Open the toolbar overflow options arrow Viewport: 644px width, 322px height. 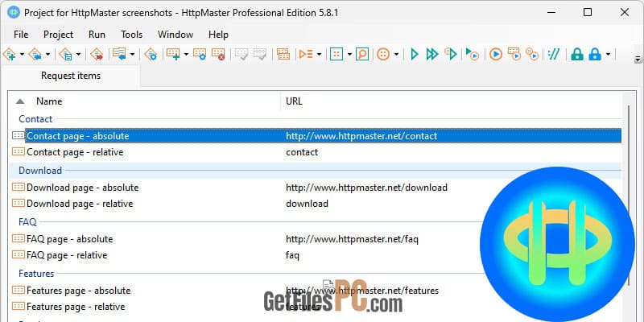pos(638,59)
